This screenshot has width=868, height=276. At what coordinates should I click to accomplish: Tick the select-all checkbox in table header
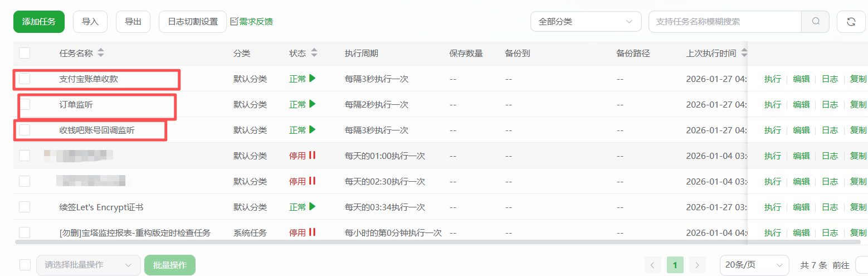(x=25, y=54)
